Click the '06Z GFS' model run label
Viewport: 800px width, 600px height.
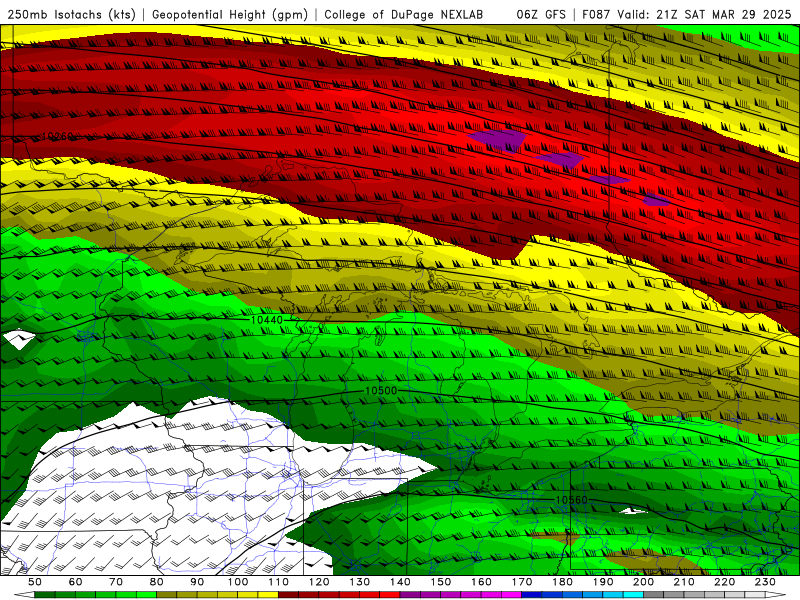(541, 14)
